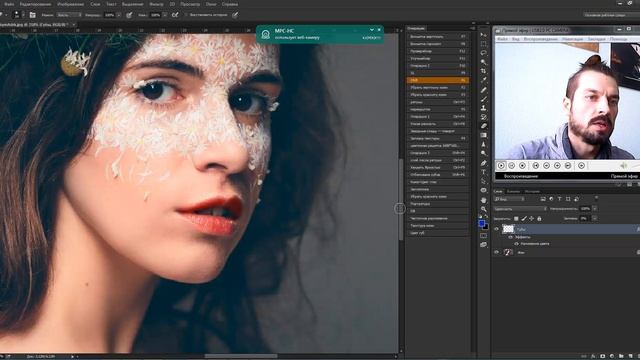Select the Lasso tool
Screen dimensions: 640x360
click(x=484, y=53)
